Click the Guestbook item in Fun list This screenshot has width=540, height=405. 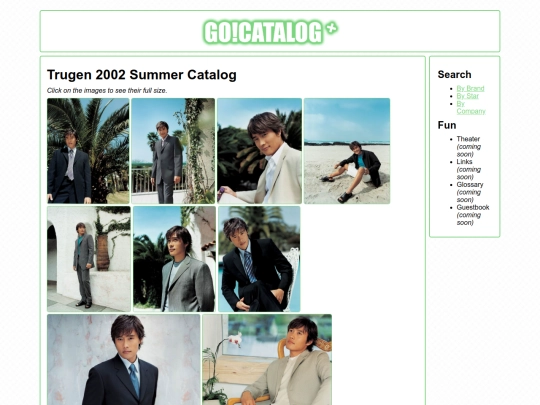point(473,207)
